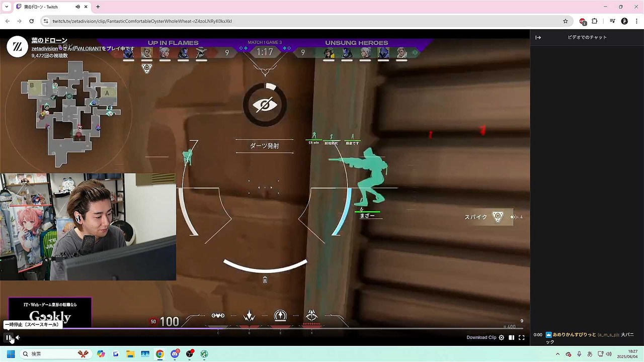Mute the clip volume
This screenshot has height=362, width=644.
18,338
